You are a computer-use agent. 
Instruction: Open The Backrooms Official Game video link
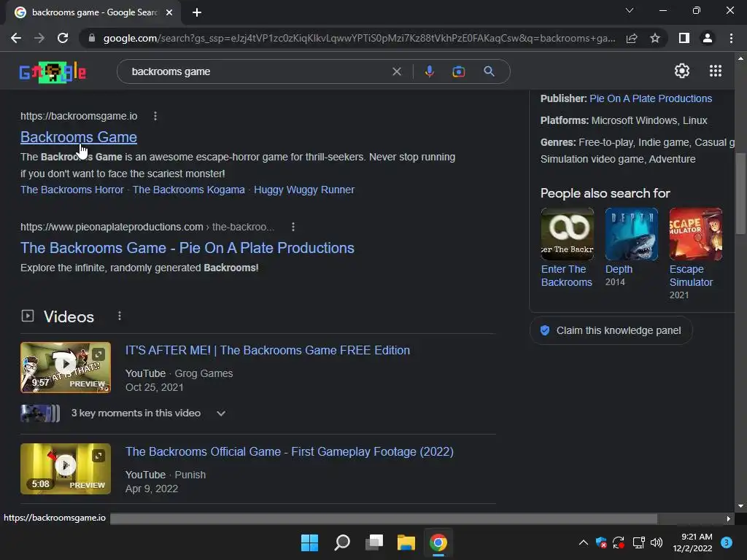pos(289,452)
